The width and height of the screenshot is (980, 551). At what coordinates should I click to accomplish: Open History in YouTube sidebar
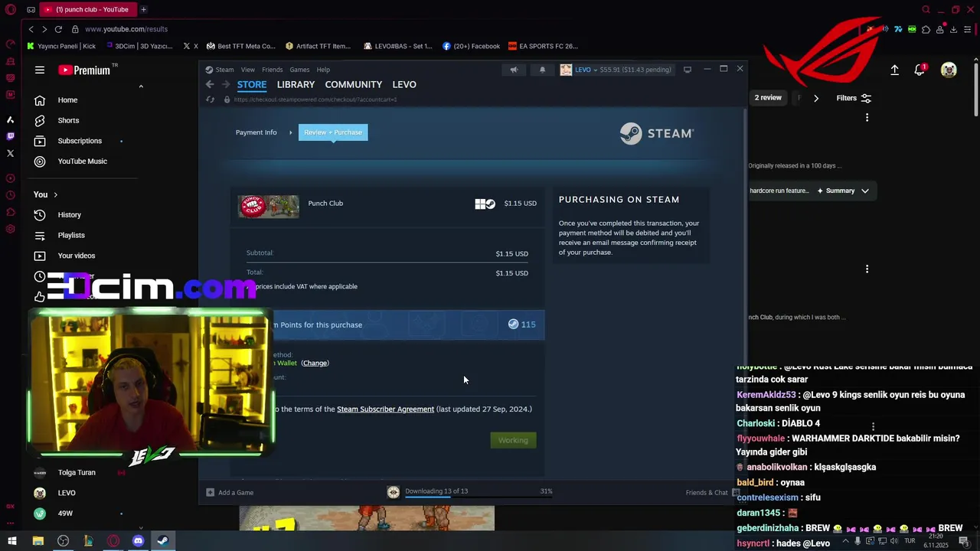click(69, 215)
